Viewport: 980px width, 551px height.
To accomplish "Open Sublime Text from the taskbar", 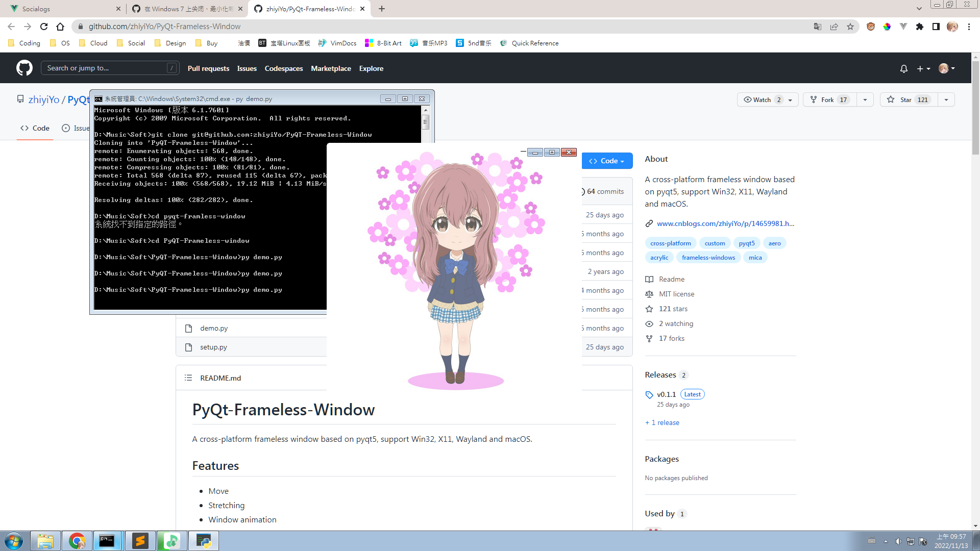I will pos(140,541).
